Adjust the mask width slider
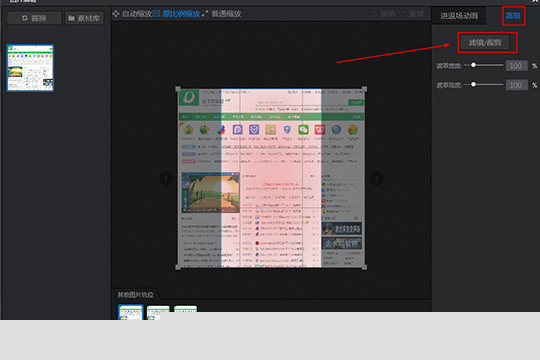The image size is (540, 360). click(474, 65)
